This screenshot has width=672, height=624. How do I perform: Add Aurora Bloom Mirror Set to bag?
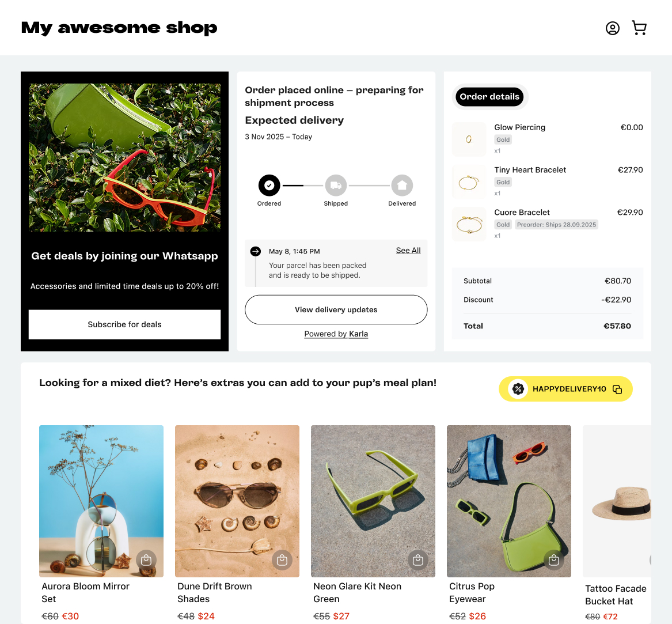[146, 560]
